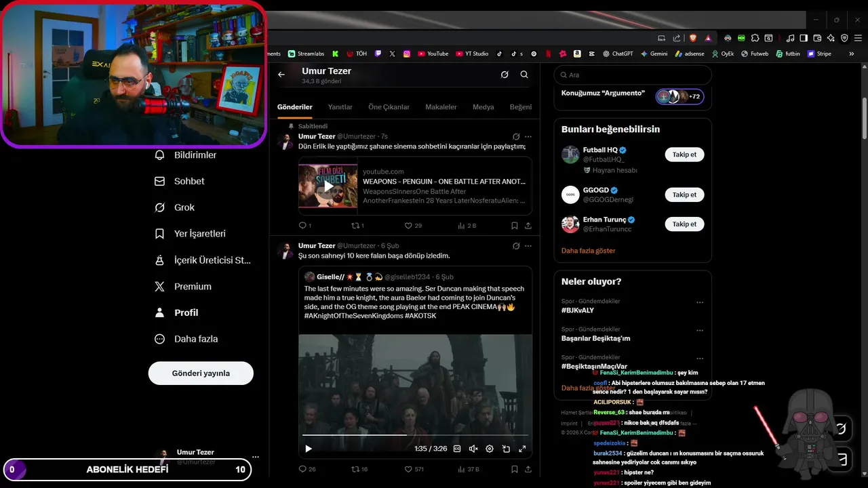Screen dimensions: 868x488
Task: Open YT Studio bookmark
Action: click(x=472, y=54)
